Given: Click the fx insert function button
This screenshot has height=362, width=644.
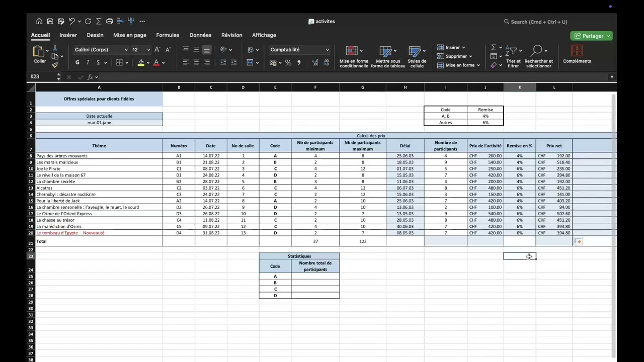Looking at the screenshot, I should tap(91, 77).
